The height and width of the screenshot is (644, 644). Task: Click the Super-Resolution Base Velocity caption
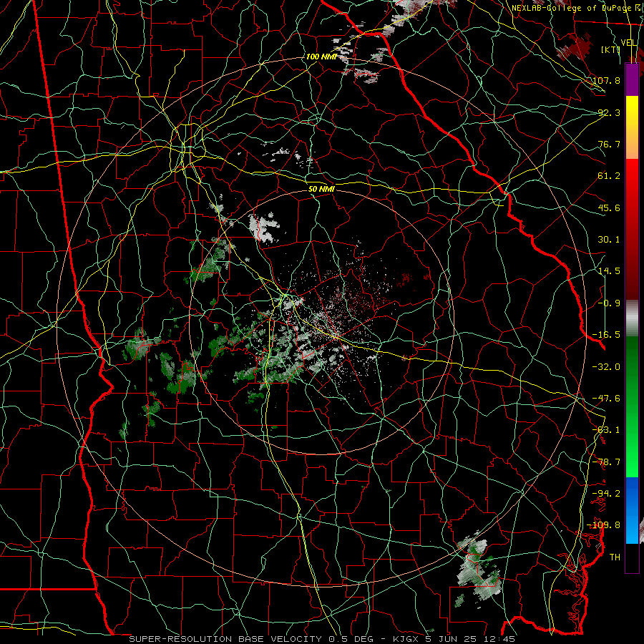[x=321, y=639]
